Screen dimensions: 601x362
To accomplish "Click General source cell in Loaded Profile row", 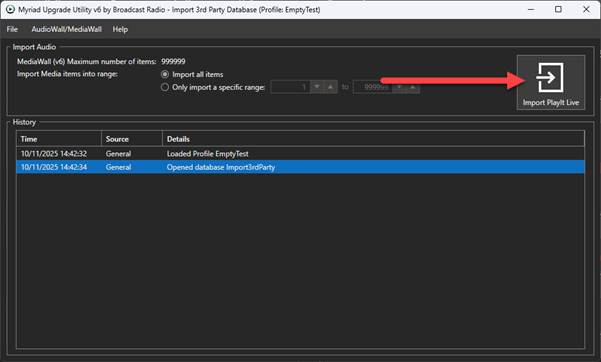I will [x=118, y=153].
